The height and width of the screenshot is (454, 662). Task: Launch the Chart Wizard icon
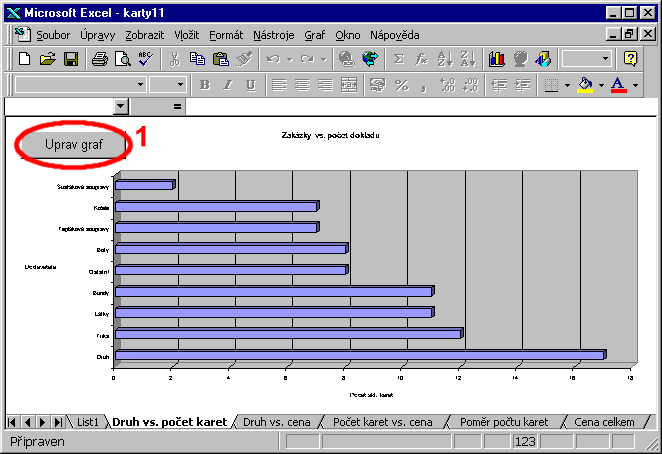tap(497, 59)
